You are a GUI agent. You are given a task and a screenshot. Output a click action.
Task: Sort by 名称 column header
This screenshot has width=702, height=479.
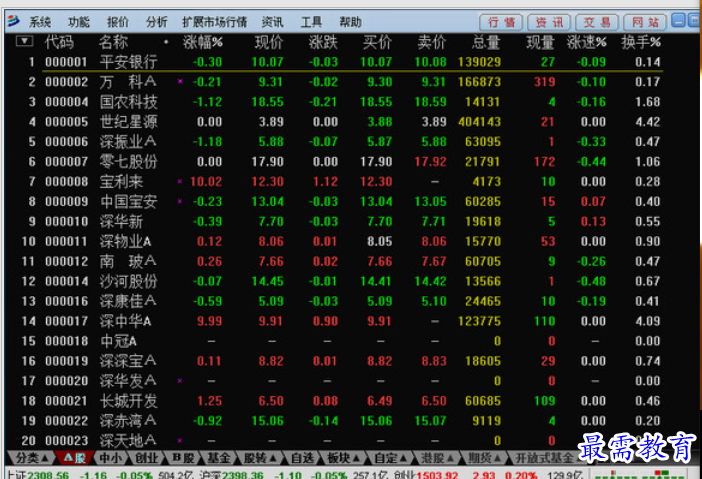click(x=113, y=42)
